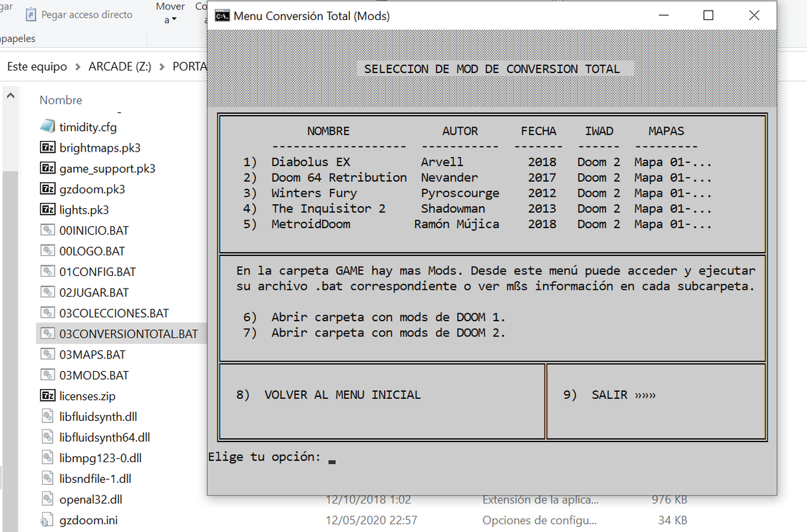
Task: Click the brightmaps.pk3 archive icon
Action: [x=47, y=148]
